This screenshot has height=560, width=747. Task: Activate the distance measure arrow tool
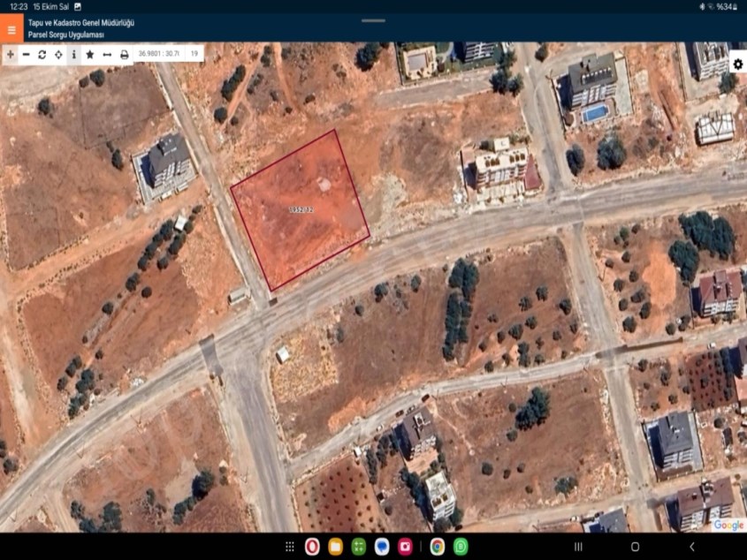(x=107, y=54)
